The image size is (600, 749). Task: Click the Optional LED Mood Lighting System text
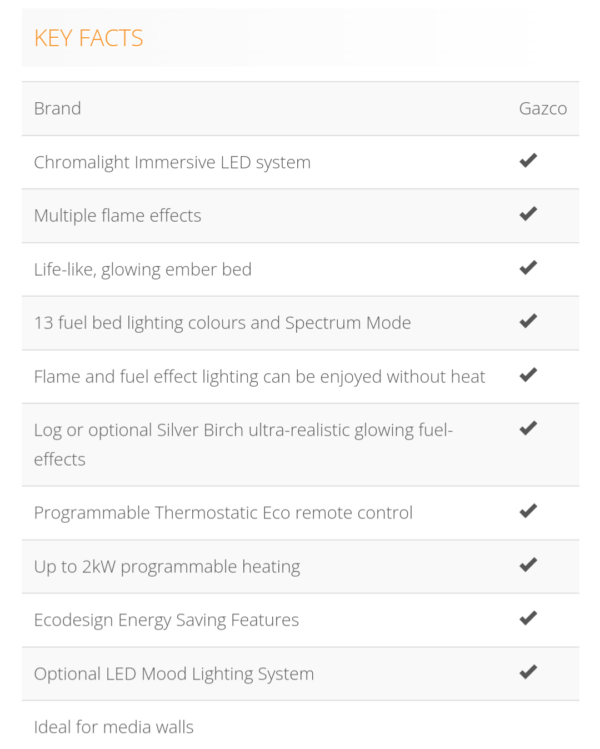coord(174,674)
